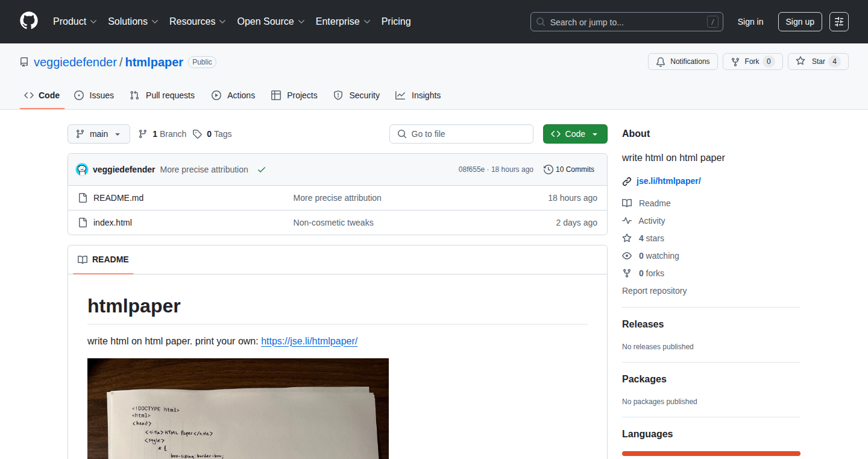Open the veggiedefender owner link

(x=75, y=62)
